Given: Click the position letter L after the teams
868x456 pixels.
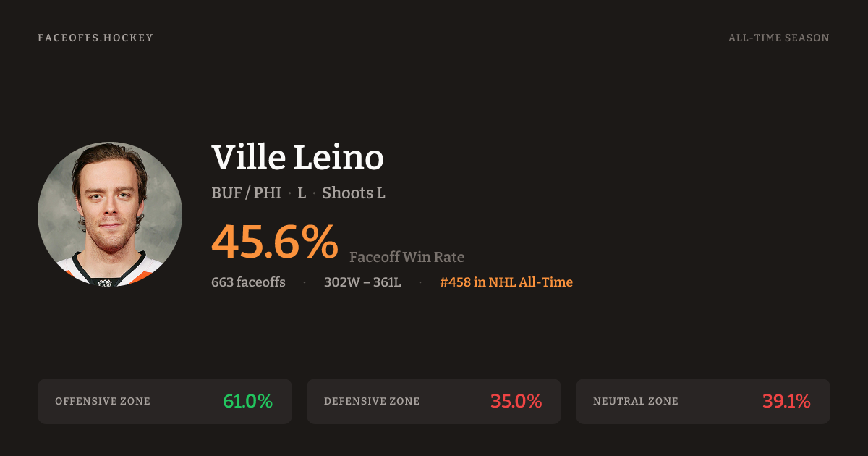Looking at the screenshot, I should 302,193.
